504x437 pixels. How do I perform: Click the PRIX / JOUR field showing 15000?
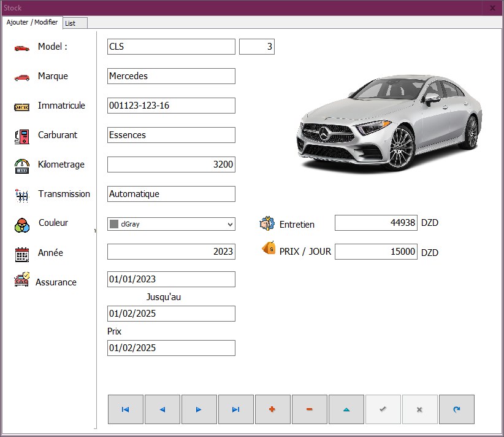tap(376, 252)
